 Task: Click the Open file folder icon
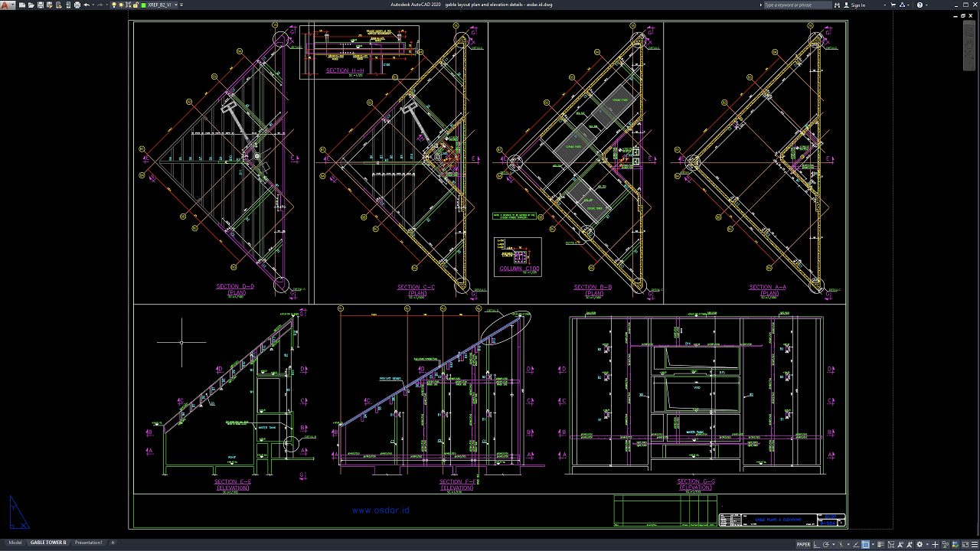(x=31, y=5)
